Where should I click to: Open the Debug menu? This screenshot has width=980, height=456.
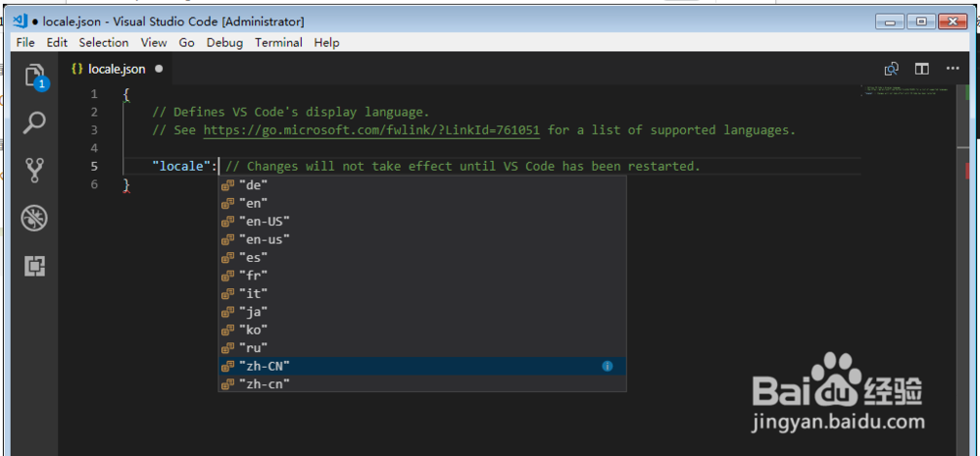(224, 42)
